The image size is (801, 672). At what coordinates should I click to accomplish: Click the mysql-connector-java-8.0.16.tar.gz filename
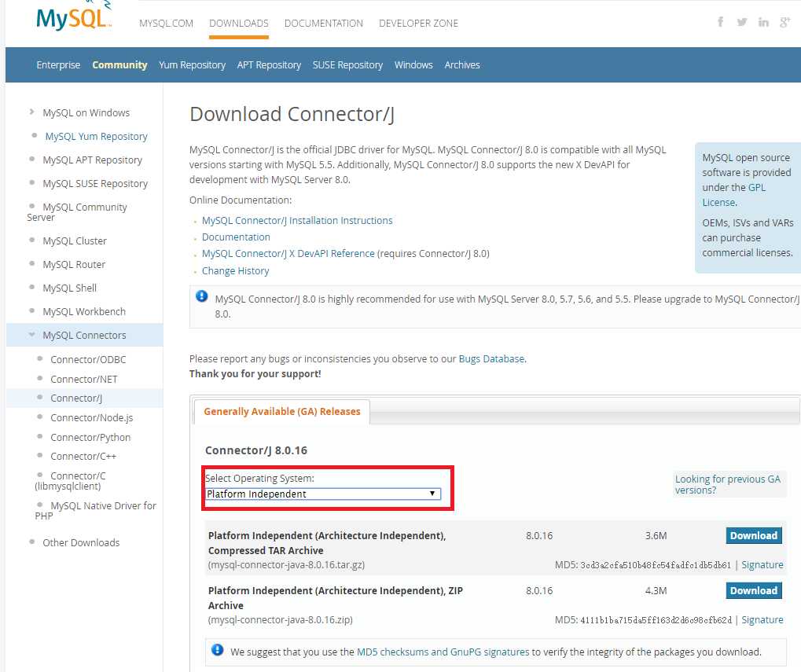286,565
